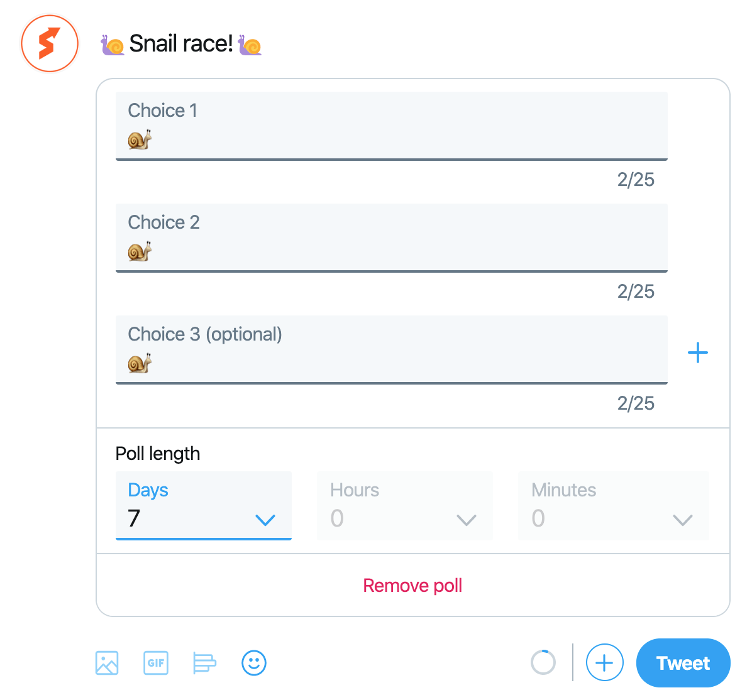Open the GIF picker icon

pyautogui.click(x=156, y=663)
